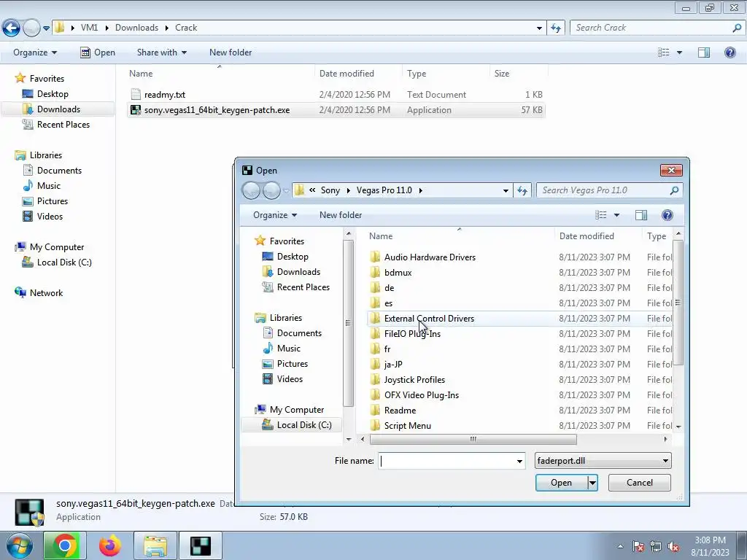This screenshot has width=747, height=560.
Task: Sort by the Date modified column in the dialog
Action: [587, 236]
